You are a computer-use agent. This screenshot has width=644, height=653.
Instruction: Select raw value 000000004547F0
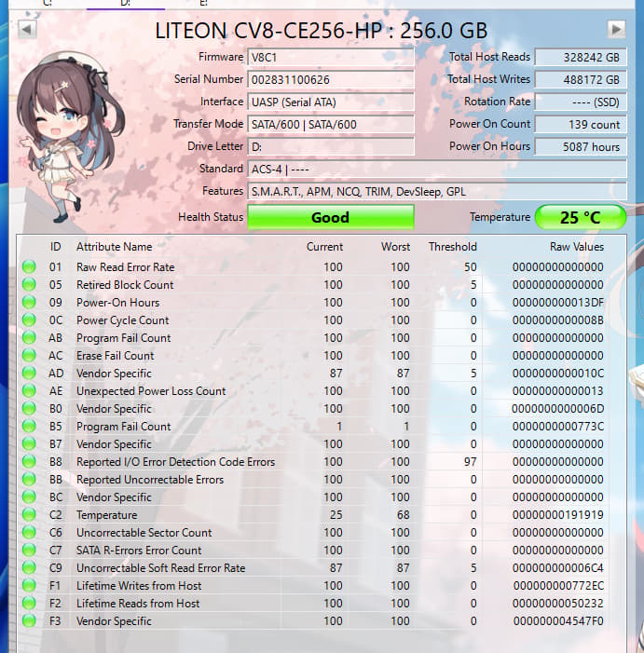click(558, 621)
